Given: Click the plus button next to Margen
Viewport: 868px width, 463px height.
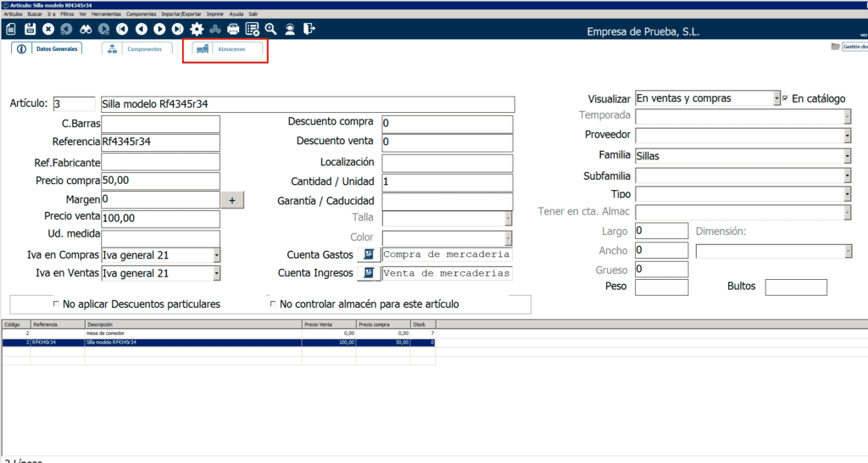Looking at the screenshot, I should click(x=232, y=200).
